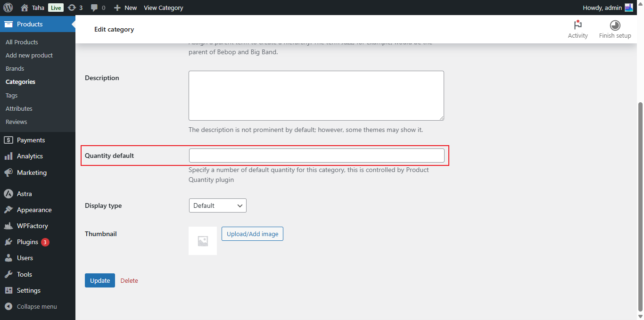Click the category thumbnail placeholder image
The width and height of the screenshot is (644, 320).
pyautogui.click(x=203, y=241)
